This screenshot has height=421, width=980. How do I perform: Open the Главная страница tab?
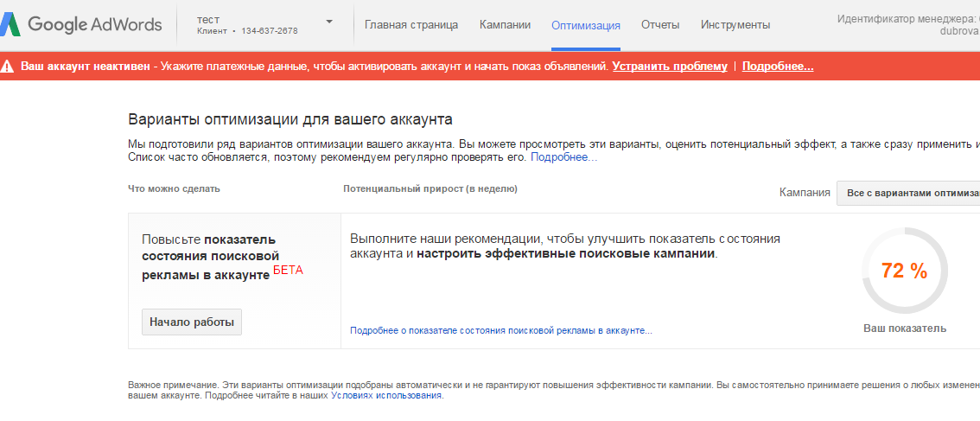pyautogui.click(x=411, y=25)
